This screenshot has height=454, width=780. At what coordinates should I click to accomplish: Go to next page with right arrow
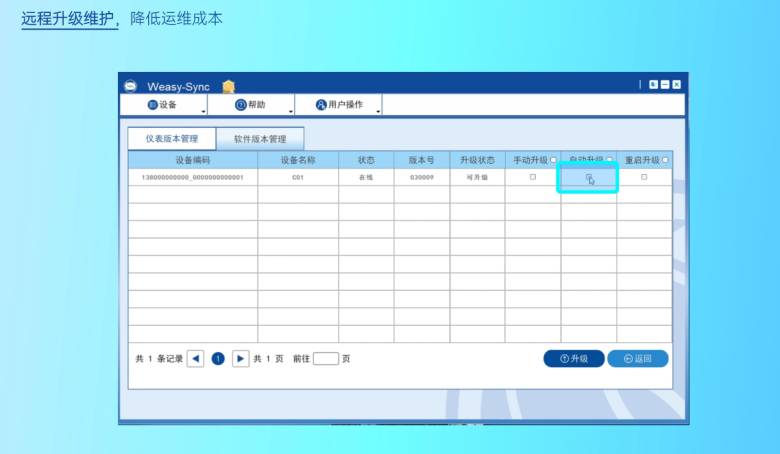coord(240,358)
